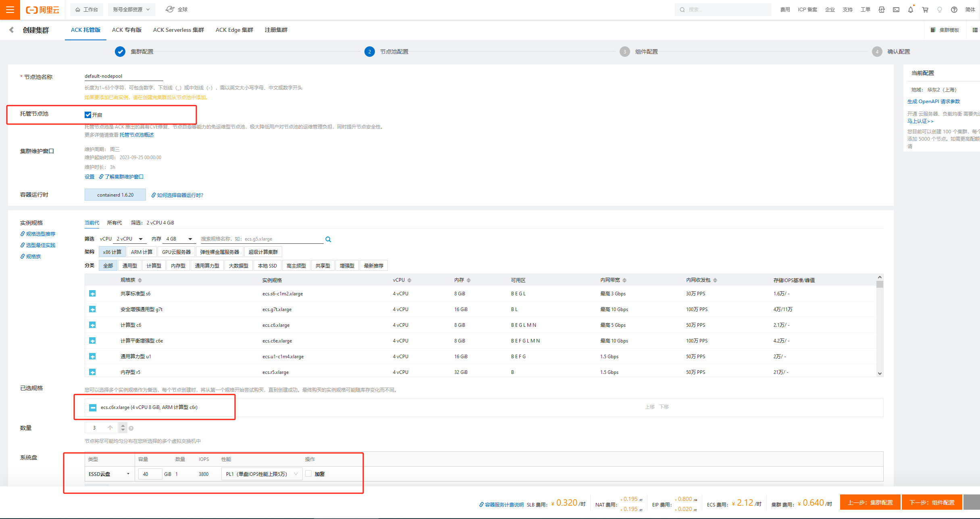Switch to 注册集群 tab
This screenshot has height=519, width=980.
[x=276, y=30]
